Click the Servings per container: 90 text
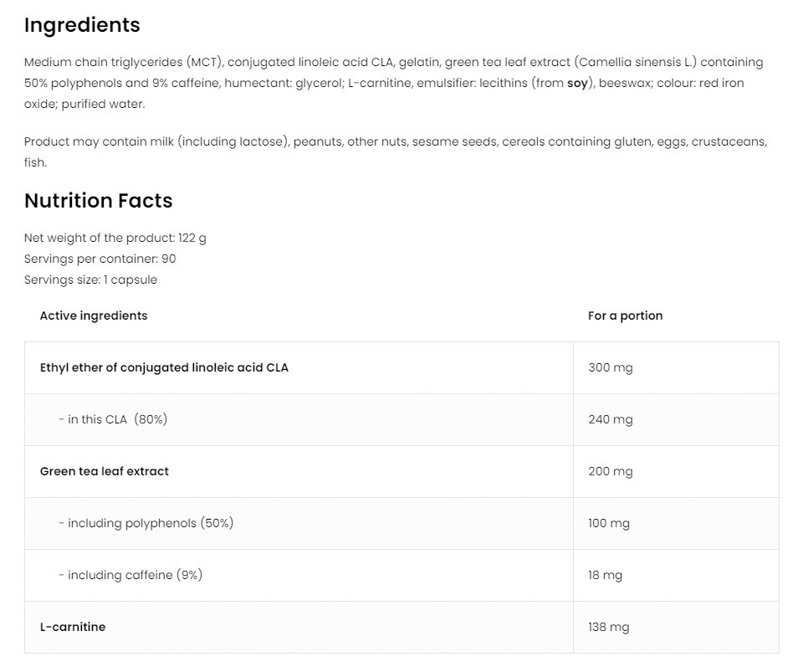803x672 pixels. [x=100, y=259]
